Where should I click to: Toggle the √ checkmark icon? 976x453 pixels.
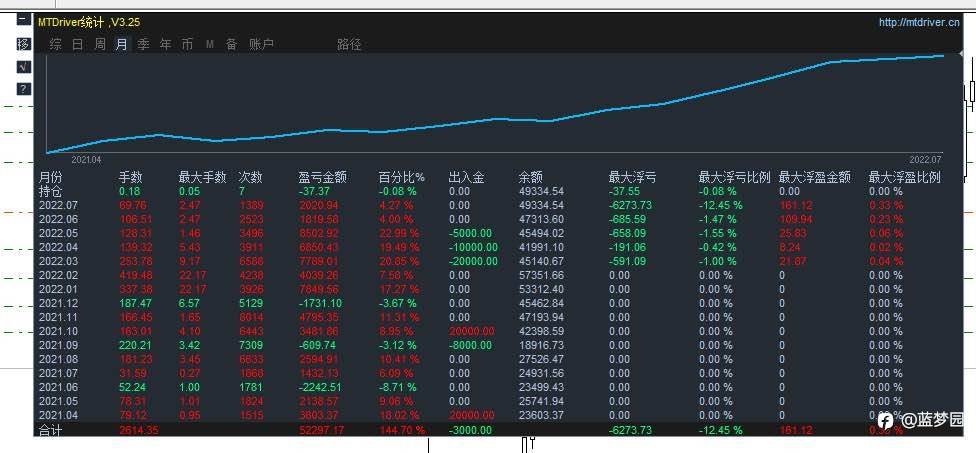pos(23,67)
